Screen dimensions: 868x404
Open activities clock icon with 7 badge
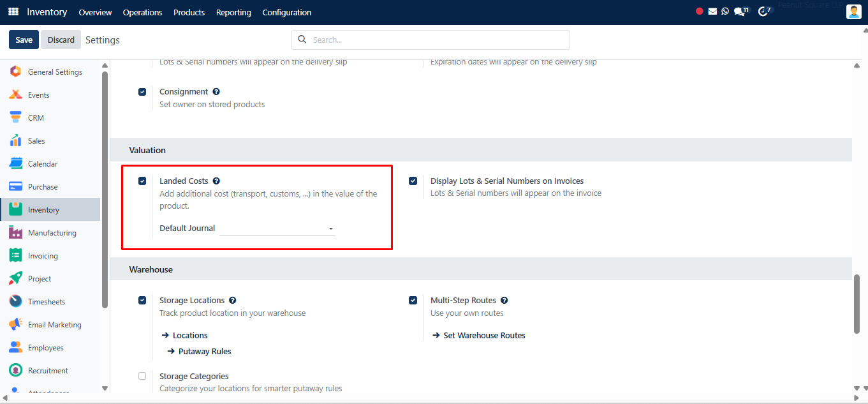pos(764,11)
